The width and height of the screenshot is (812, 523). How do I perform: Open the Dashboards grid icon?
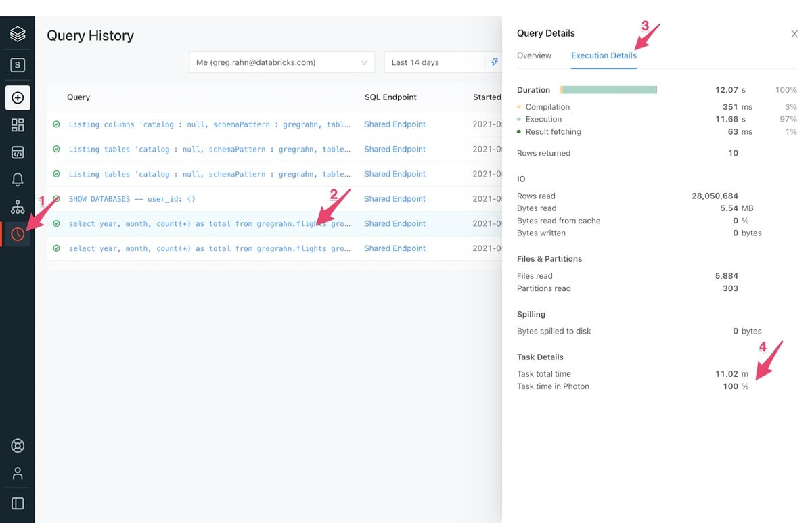[18, 125]
